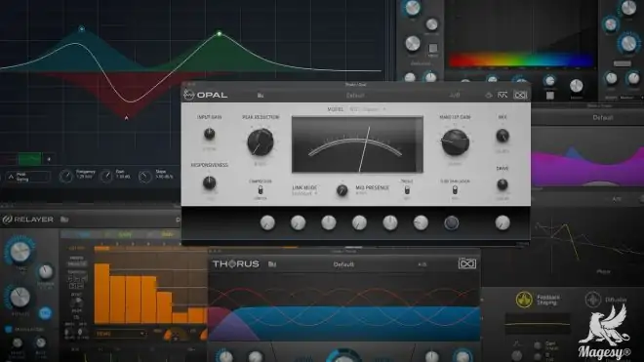Screen dimensions: 644x362
Task: Click the rainbow spectrum display at top right
Action: (521, 60)
